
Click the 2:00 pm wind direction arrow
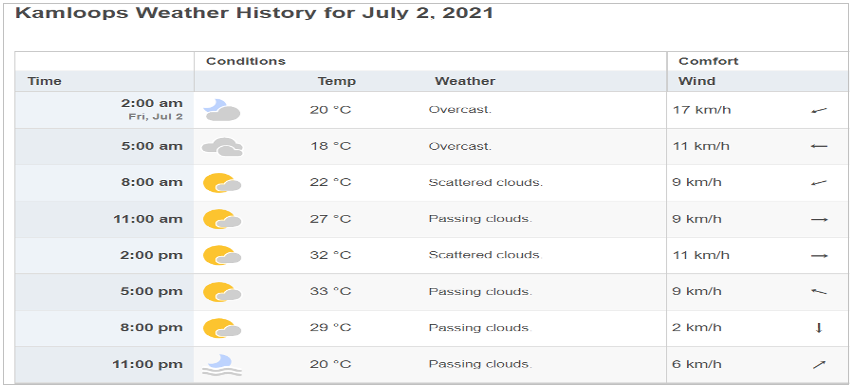(819, 256)
